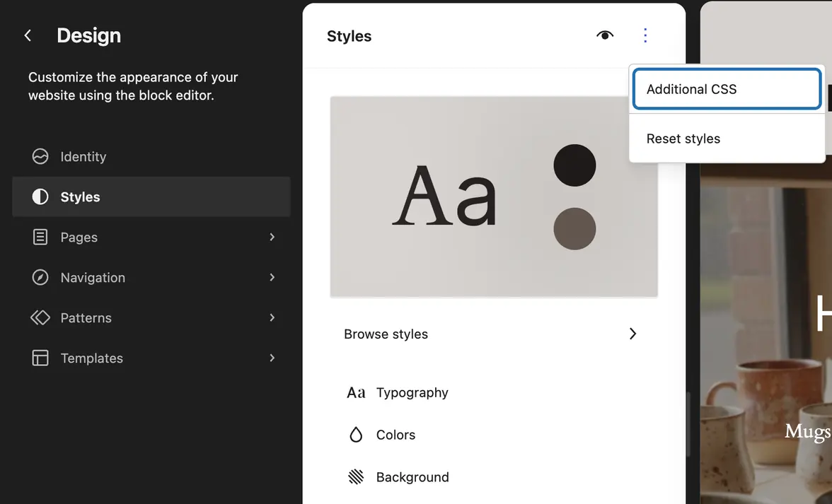
Task: Click the Patterns diamond icon
Action: point(40,317)
